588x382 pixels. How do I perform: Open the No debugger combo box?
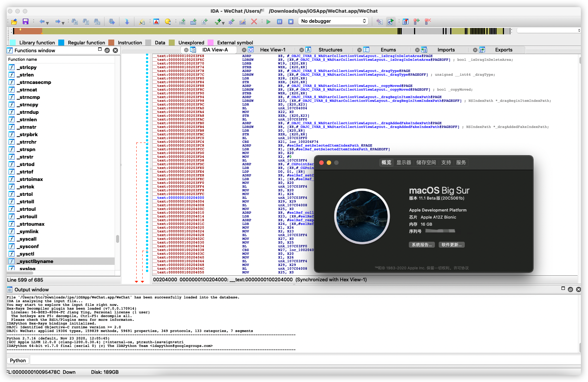pos(334,21)
